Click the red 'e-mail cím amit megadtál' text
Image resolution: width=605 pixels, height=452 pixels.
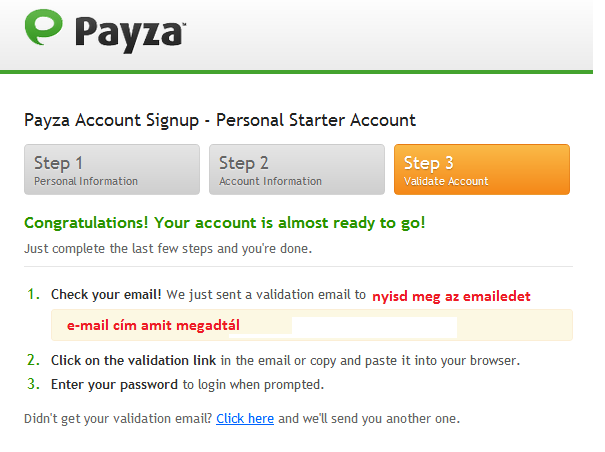153,325
